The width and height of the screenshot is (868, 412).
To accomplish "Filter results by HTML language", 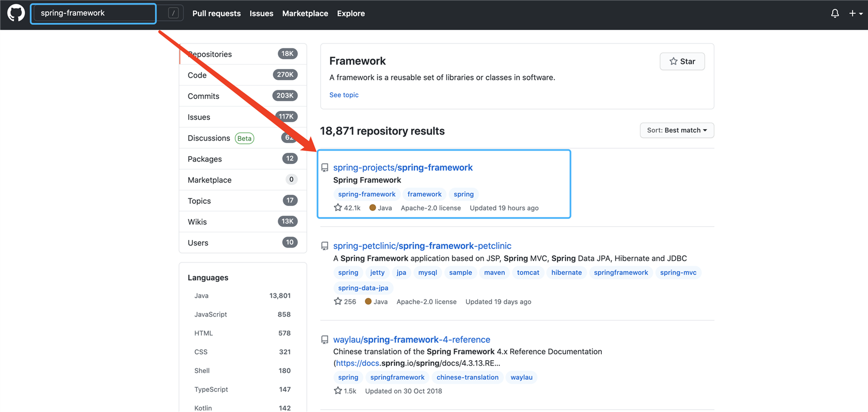I will pyautogui.click(x=242, y=333).
